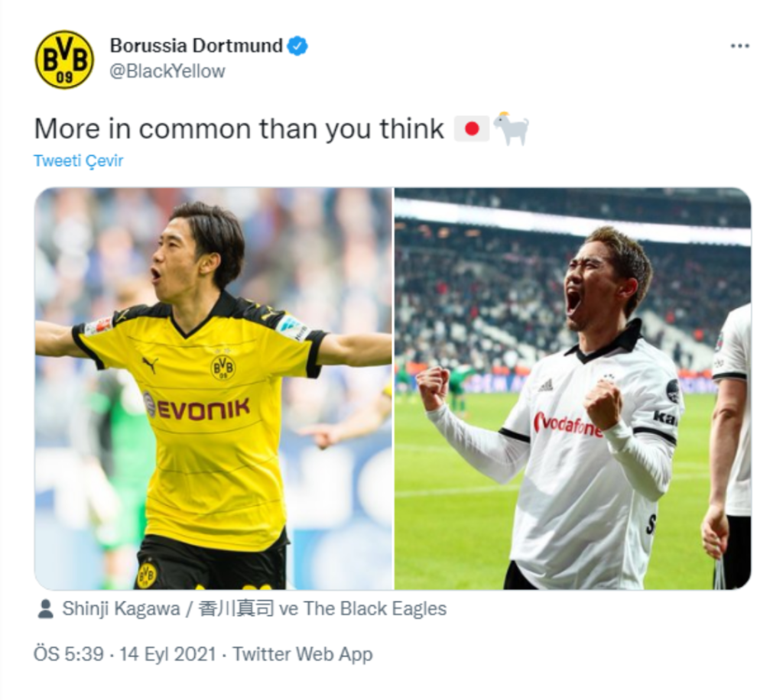Screen dimensions: 783x700
Task: Open the @BlackYellow handle link
Action: [x=167, y=71]
